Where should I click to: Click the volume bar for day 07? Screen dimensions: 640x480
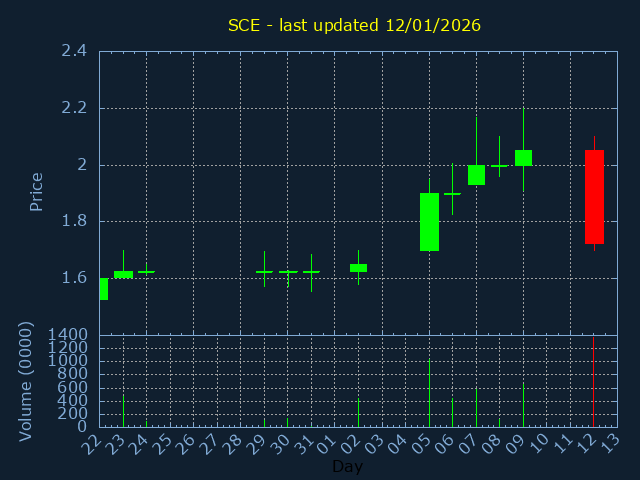[x=476, y=407]
